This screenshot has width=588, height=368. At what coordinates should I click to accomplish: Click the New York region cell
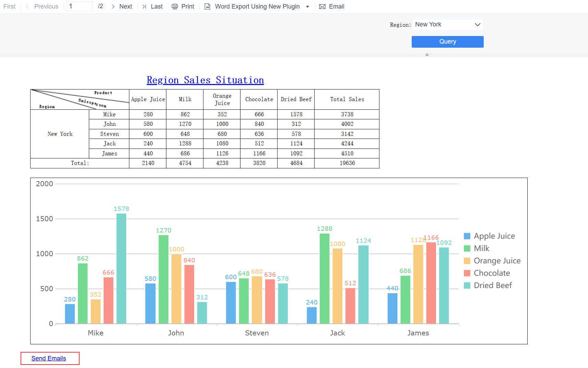click(x=60, y=134)
